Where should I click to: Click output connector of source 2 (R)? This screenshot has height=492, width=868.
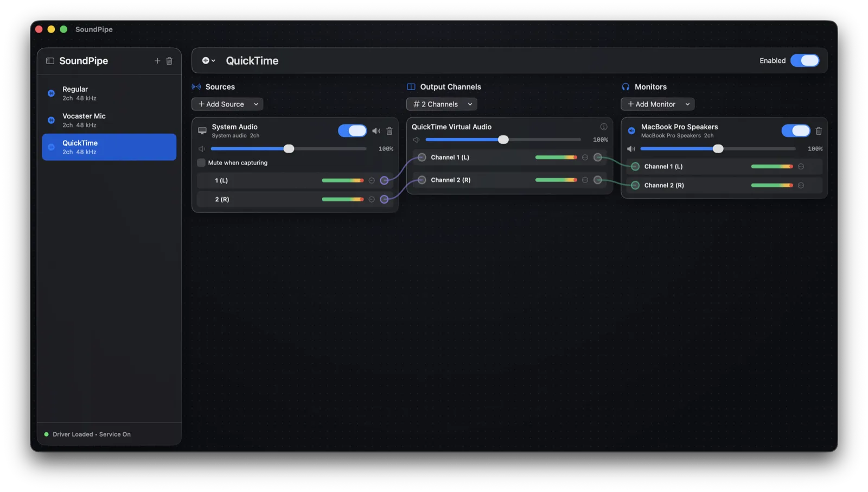384,199
